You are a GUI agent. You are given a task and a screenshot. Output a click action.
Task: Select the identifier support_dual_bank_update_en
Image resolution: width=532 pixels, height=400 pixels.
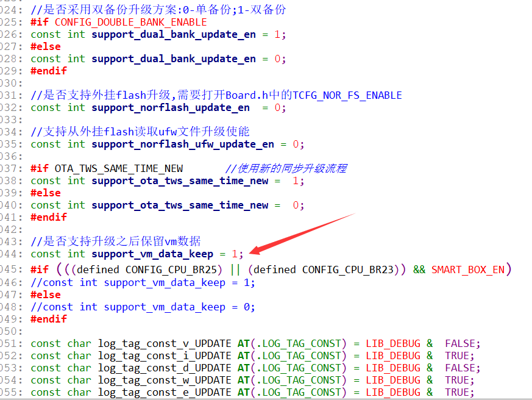point(169,34)
